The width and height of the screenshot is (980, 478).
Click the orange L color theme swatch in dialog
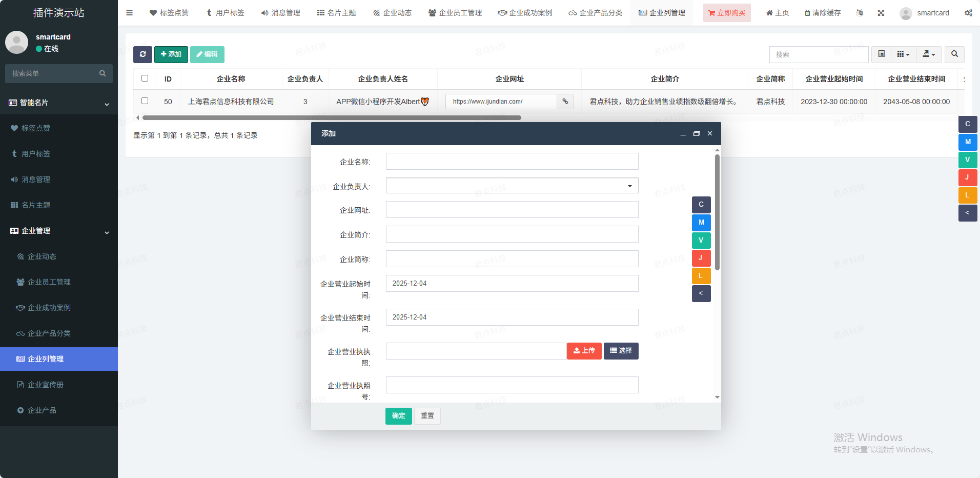tap(701, 276)
